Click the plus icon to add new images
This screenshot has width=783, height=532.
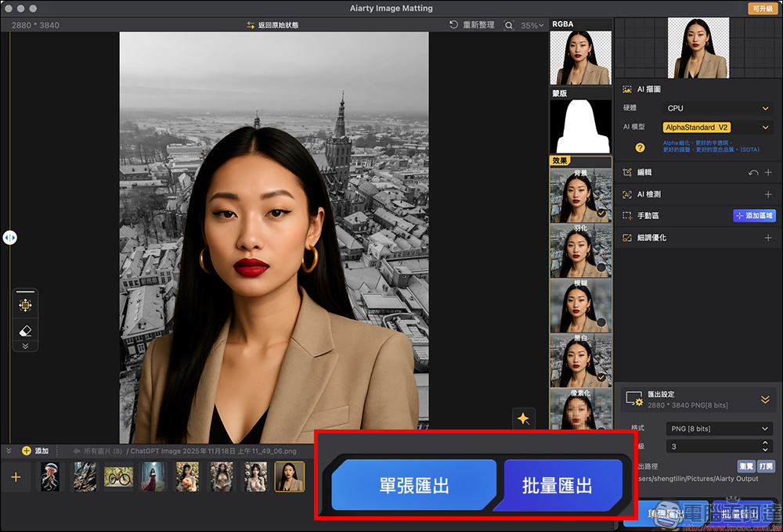coord(16,477)
